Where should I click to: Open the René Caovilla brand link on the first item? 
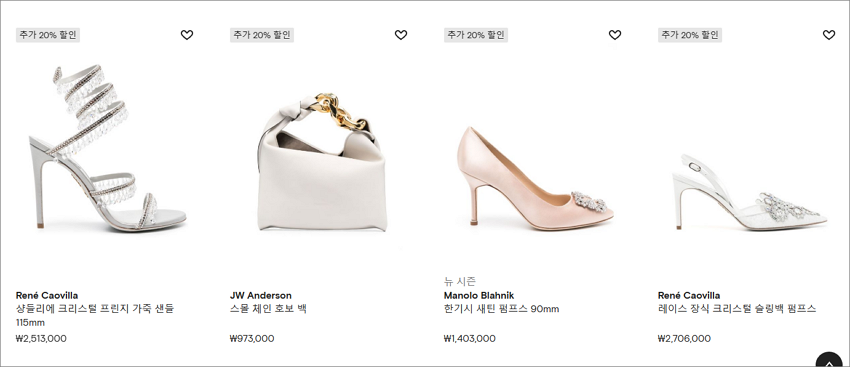[47, 295]
